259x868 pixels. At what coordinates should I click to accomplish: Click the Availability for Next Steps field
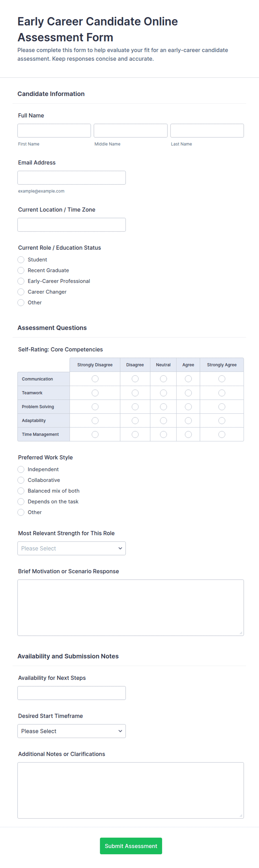72,693
